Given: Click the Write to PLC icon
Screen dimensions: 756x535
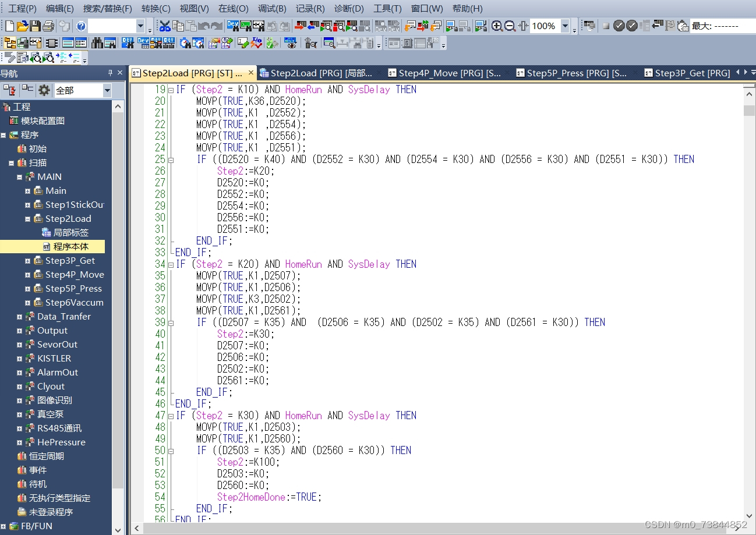Looking at the screenshot, I should [301, 26].
